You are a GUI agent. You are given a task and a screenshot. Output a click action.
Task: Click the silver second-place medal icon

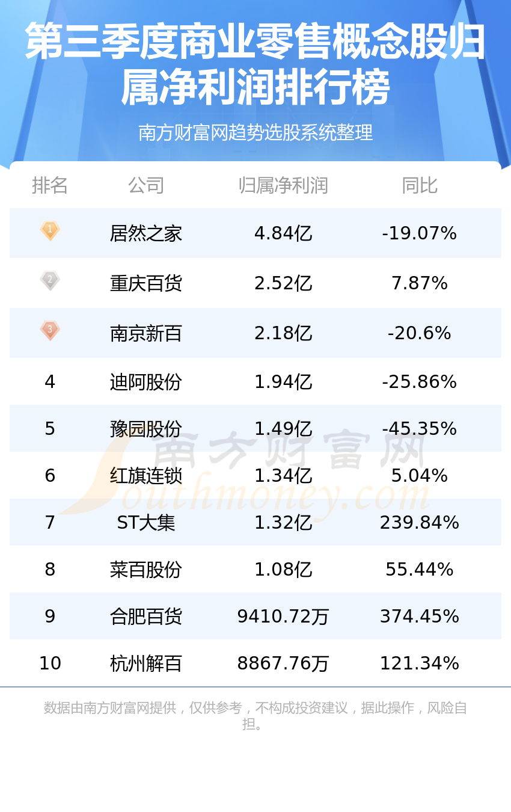pyautogui.click(x=50, y=281)
